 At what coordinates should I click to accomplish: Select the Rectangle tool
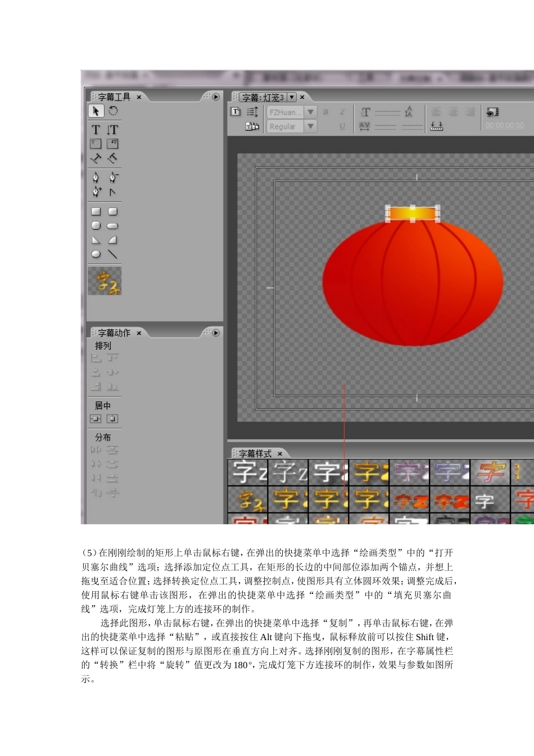pyautogui.click(x=96, y=211)
